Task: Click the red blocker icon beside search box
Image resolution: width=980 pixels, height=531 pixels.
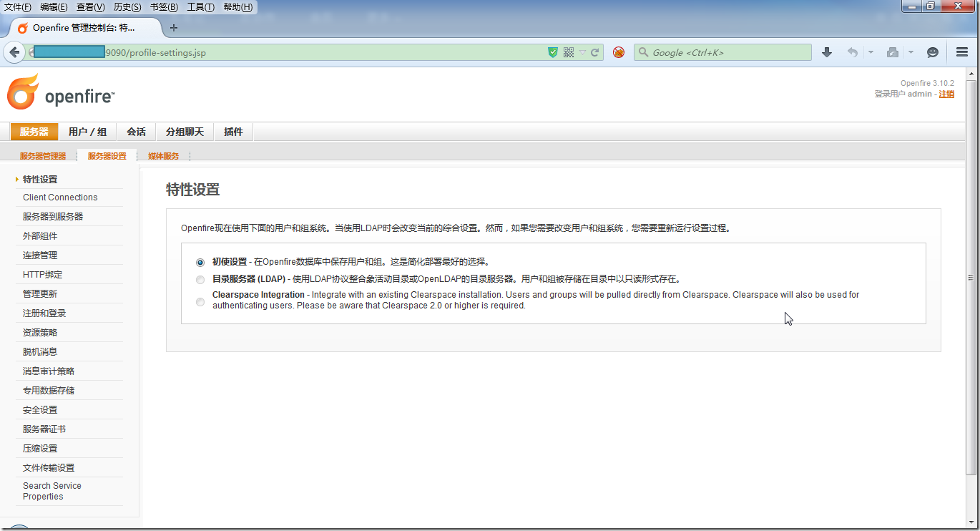Action: (619, 52)
